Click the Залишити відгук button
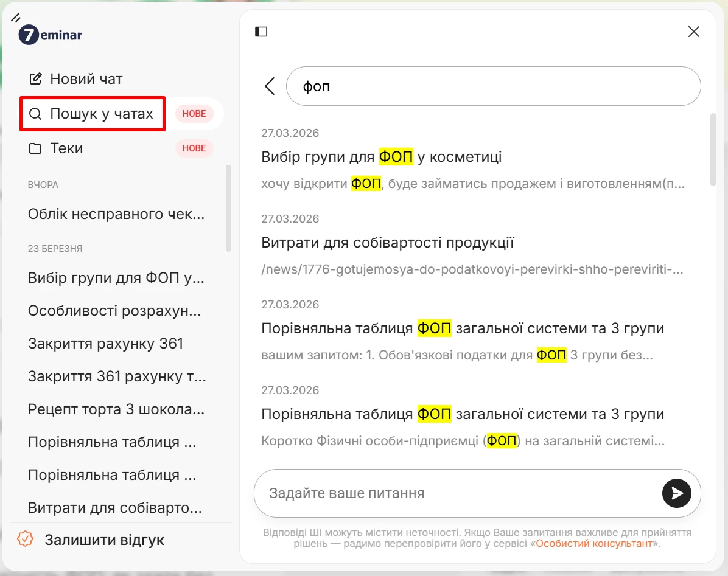This screenshot has height=576, width=728. coord(104,540)
